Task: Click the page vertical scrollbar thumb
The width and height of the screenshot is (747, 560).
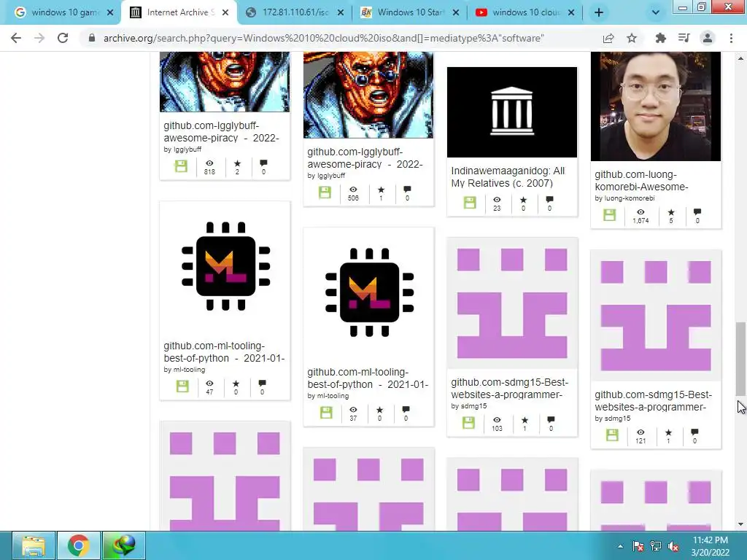Action: pyautogui.click(x=740, y=358)
